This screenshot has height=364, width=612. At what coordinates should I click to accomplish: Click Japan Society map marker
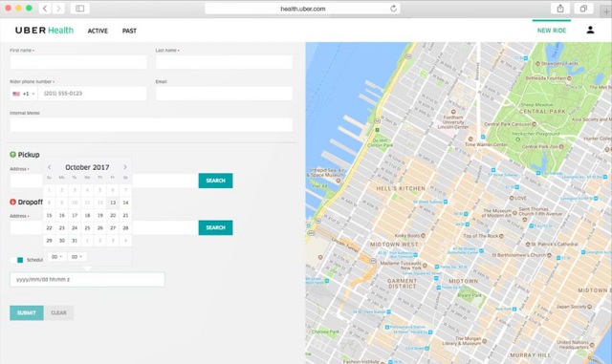point(589,307)
